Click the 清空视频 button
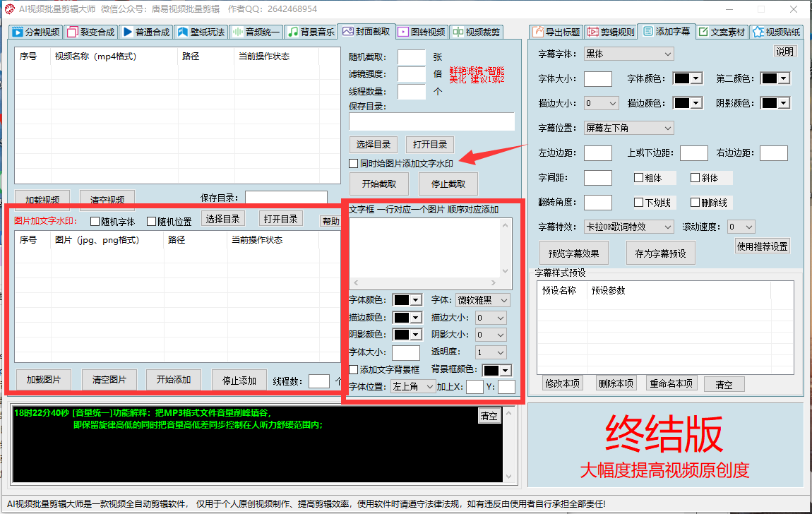Image resolution: width=812 pixels, height=514 pixels. click(107, 199)
